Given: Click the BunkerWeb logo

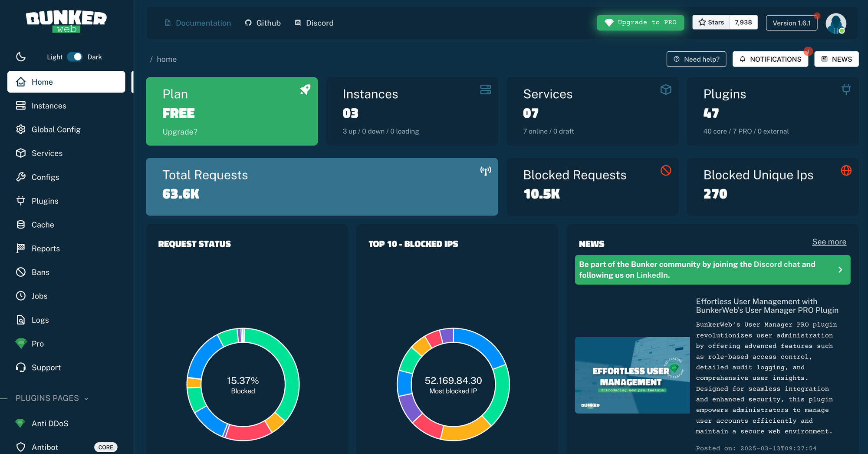Looking at the screenshot, I should click(66, 22).
